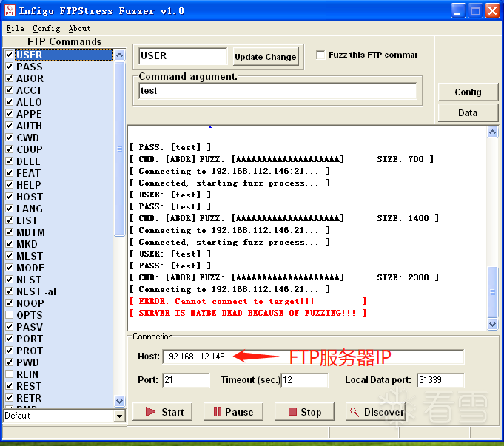Select the MLST command in list
Viewport: 504px width, 446px height.
(x=30, y=256)
